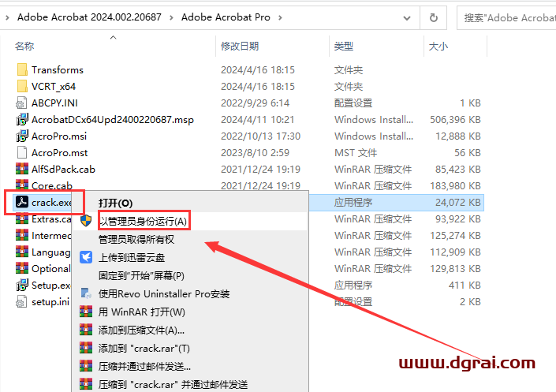Click WinRAR icon beside 添加到 "crack.rar"(T)
Viewport: 556px width, 392px height.
(86, 348)
